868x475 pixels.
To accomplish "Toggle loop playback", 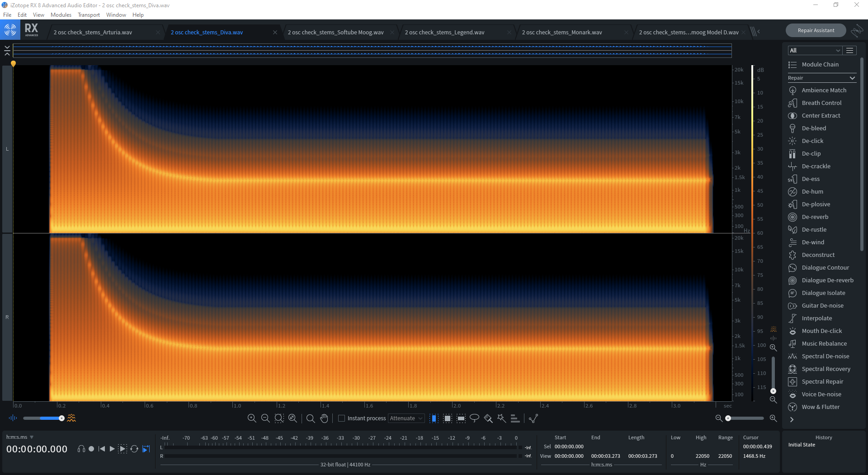I will [134, 449].
